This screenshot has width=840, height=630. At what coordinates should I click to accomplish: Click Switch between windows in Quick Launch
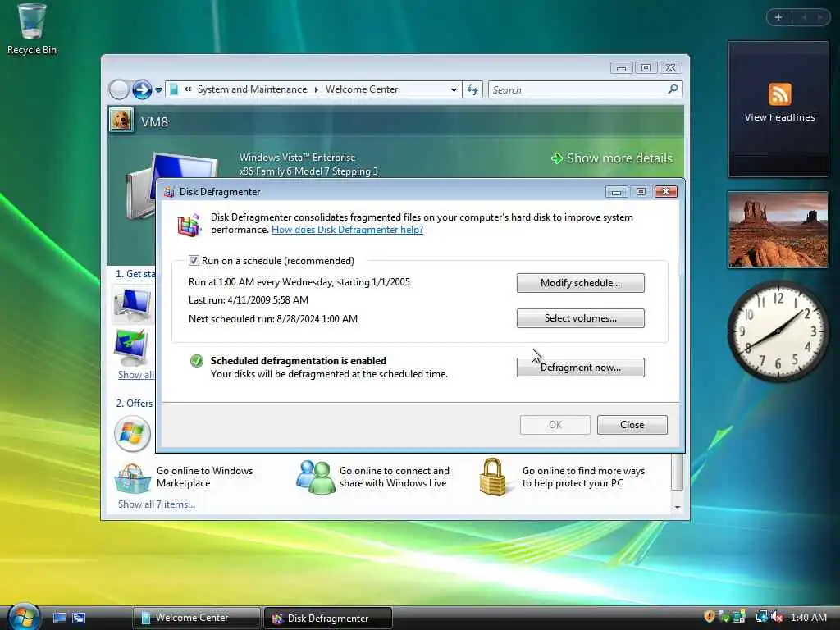point(79,619)
